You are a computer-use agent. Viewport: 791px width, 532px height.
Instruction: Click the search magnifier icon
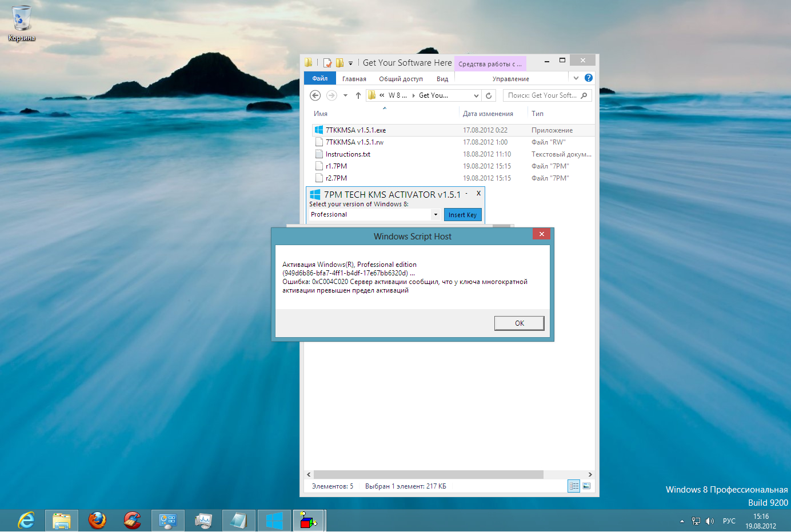point(584,95)
